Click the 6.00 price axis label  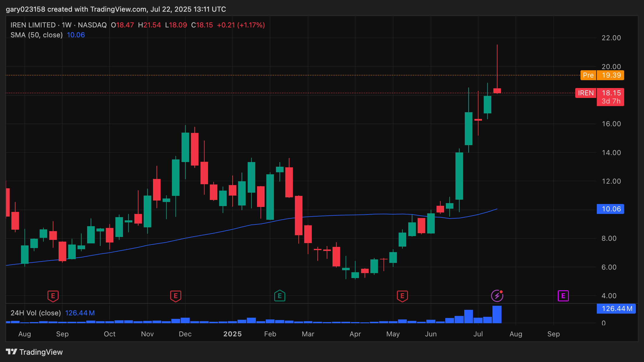coord(609,267)
